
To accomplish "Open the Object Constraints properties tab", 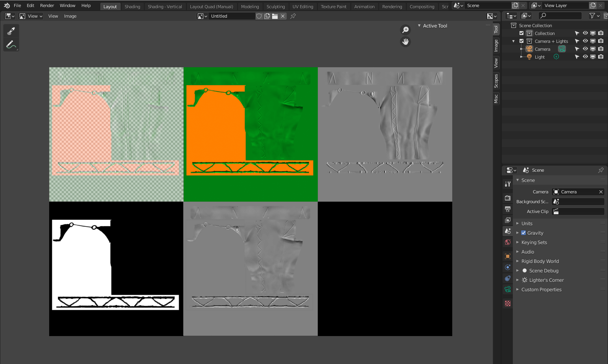I will point(508,278).
